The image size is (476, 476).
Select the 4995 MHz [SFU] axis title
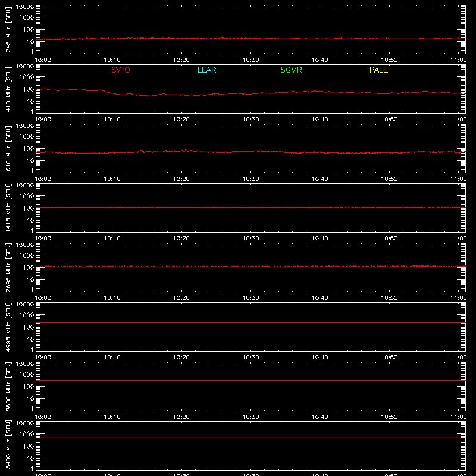[x=8, y=327]
